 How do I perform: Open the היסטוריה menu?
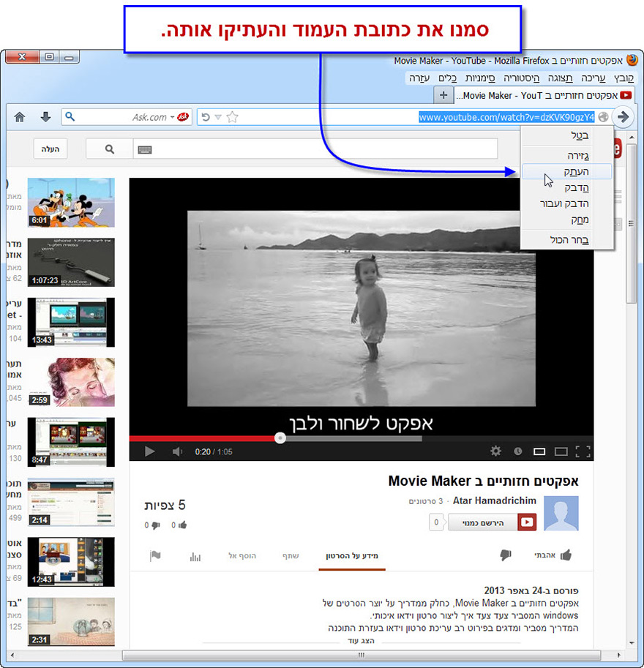pos(521,78)
